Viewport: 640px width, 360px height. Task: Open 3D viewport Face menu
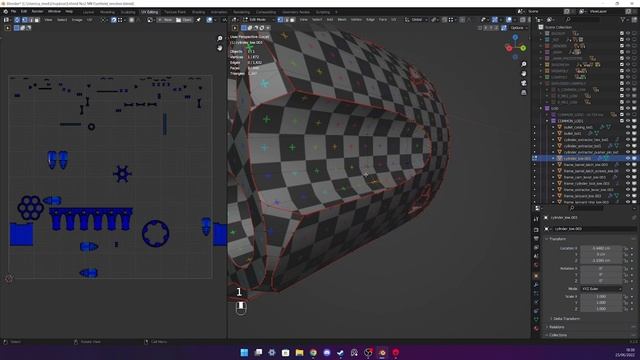coord(382,20)
